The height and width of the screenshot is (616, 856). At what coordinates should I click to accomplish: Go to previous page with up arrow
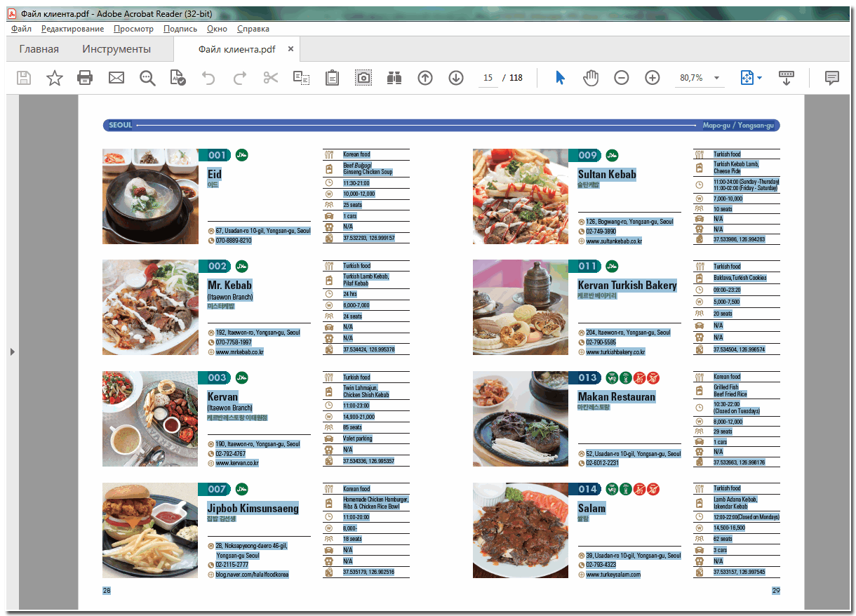tap(424, 78)
